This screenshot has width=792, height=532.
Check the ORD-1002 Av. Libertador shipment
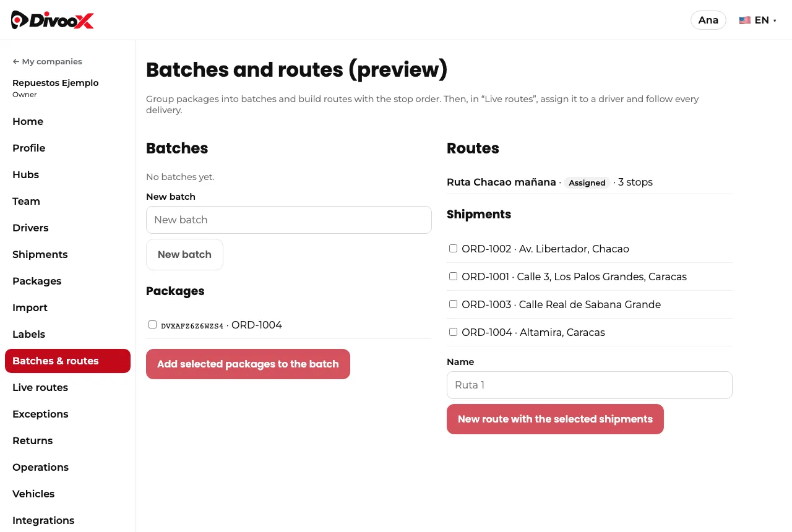[453, 248]
